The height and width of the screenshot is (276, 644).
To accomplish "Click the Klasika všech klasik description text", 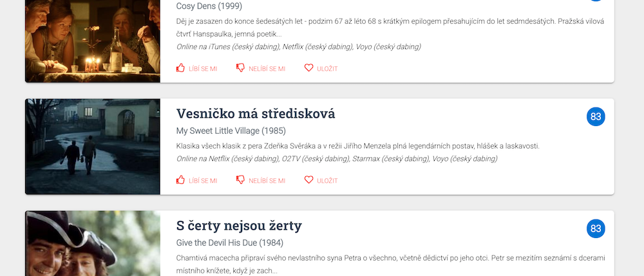I will [x=357, y=146].
